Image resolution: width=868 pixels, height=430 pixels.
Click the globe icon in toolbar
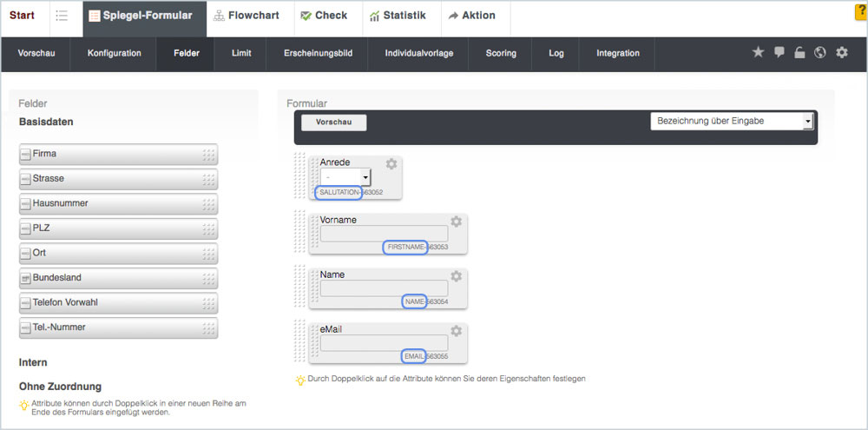pos(820,53)
